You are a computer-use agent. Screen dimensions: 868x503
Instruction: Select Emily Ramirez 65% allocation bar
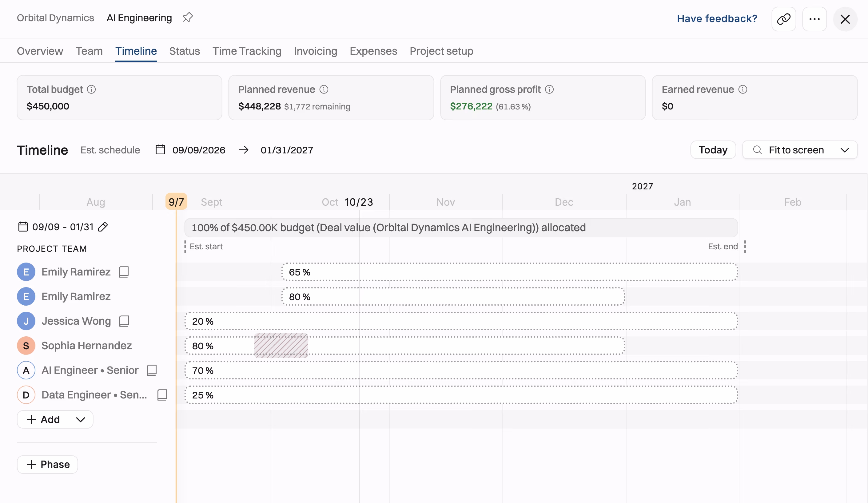[510, 272]
